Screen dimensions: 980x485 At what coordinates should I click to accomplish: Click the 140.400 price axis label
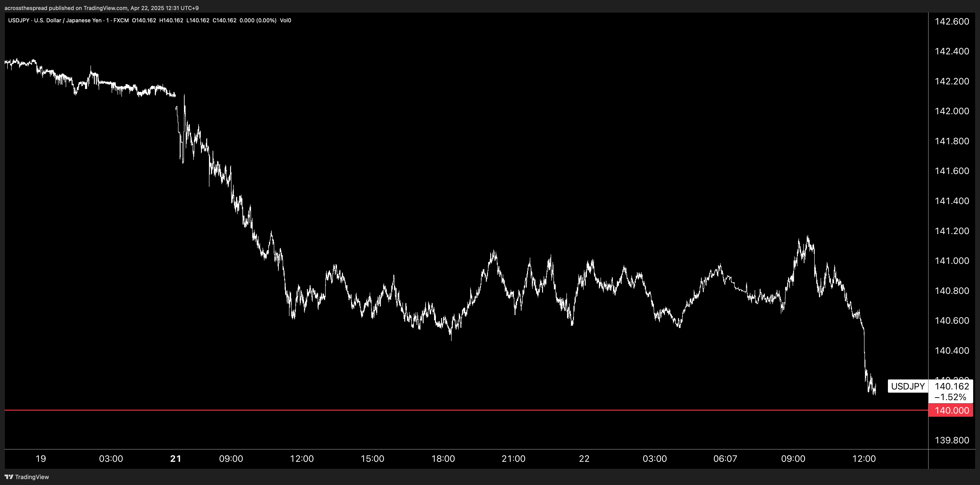coord(952,351)
